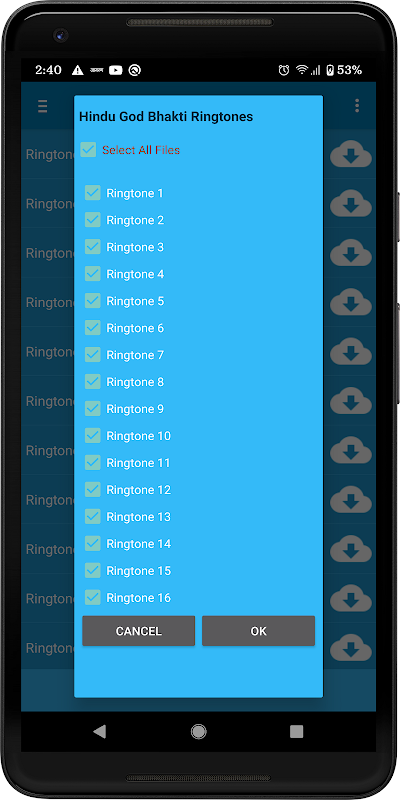The width and height of the screenshot is (400, 800).
Task: Open the hamburger menu icon
Action: [x=42, y=106]
